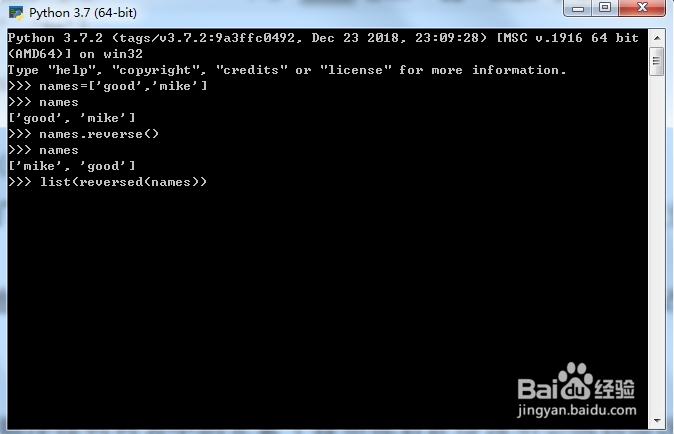Click the Python 3.7.2 version banner text
The width and height of the screenshot is (674, 434).
[323, 38]
